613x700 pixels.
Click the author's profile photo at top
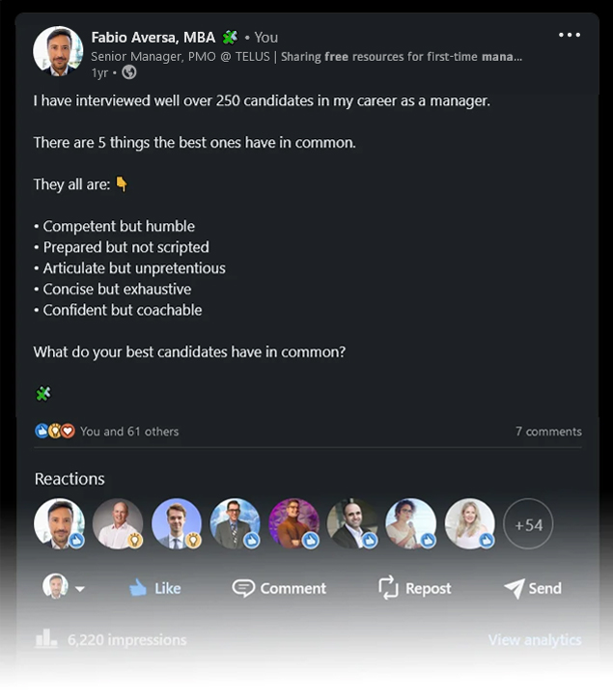(58, 51)
